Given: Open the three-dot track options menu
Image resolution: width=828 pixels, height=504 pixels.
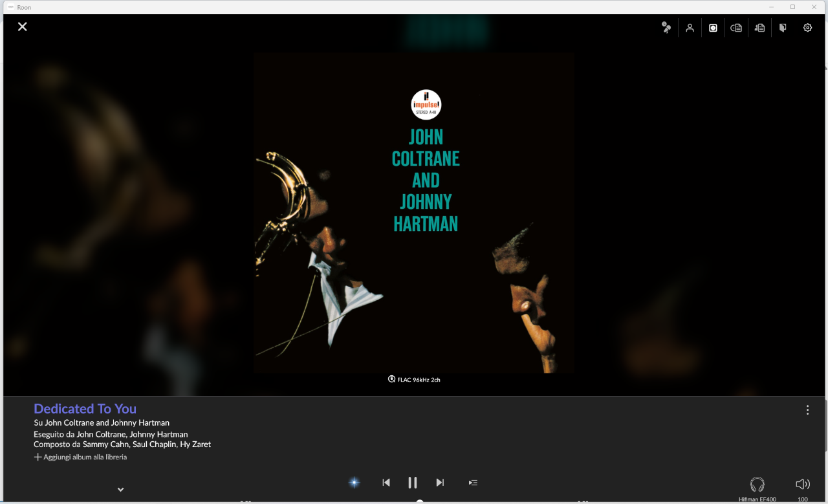Looking at the screenshot, I should coord(807,410).
